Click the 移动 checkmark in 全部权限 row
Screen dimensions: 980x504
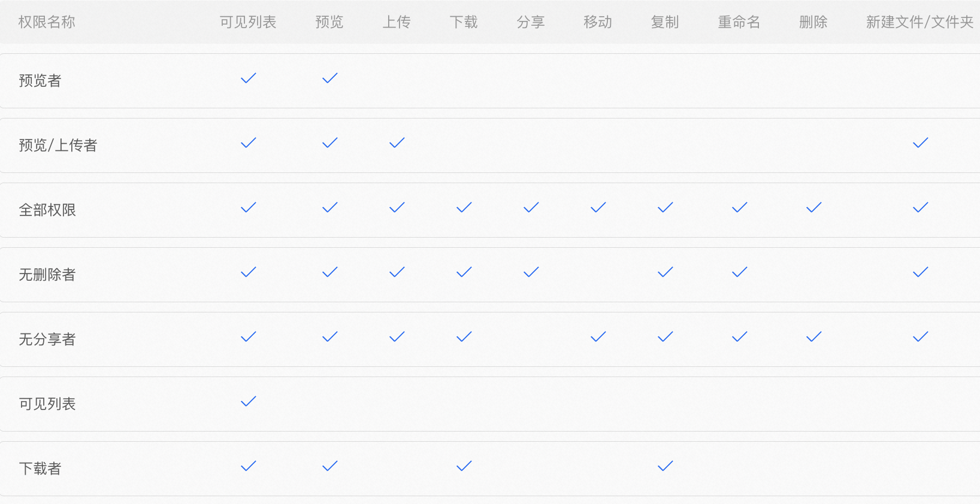(x=598, y=207)
